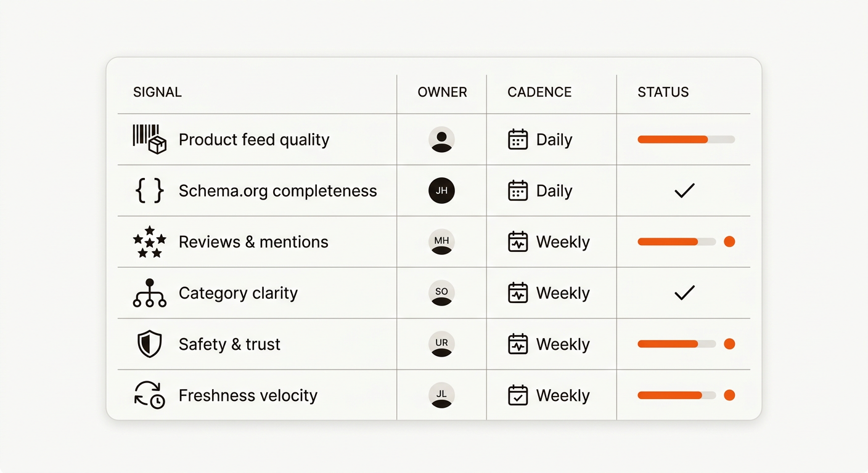This screenshot has height=473, width=868.
Task: Click the Product feed quality progress bar
Action: (x=686, y=140)
